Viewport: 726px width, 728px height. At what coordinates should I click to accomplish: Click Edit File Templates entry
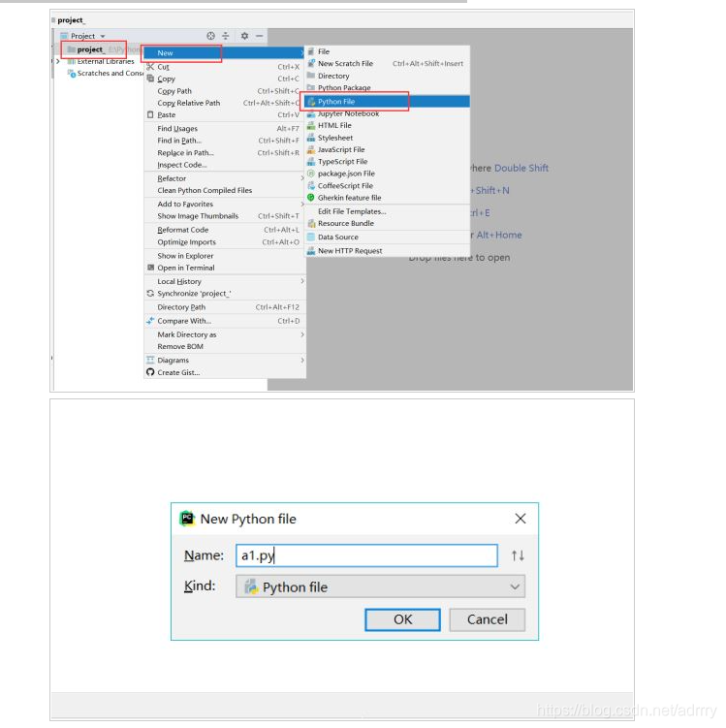pos(387,211)
